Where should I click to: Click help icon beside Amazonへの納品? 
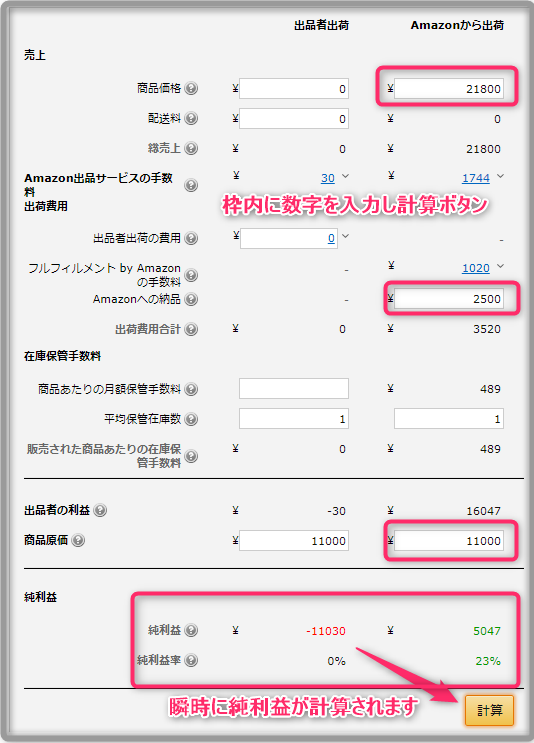tap(191, 299)
